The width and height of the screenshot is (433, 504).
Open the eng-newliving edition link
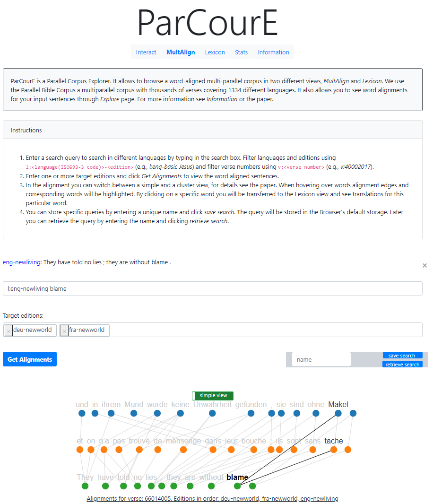click(x=22, y=262)
